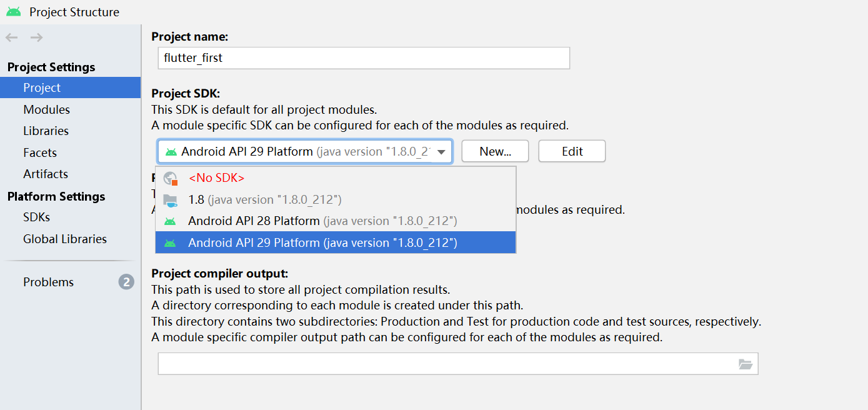
Task: Click the Android icon for API 28 Platform
Action: click(x=170, y=221)
